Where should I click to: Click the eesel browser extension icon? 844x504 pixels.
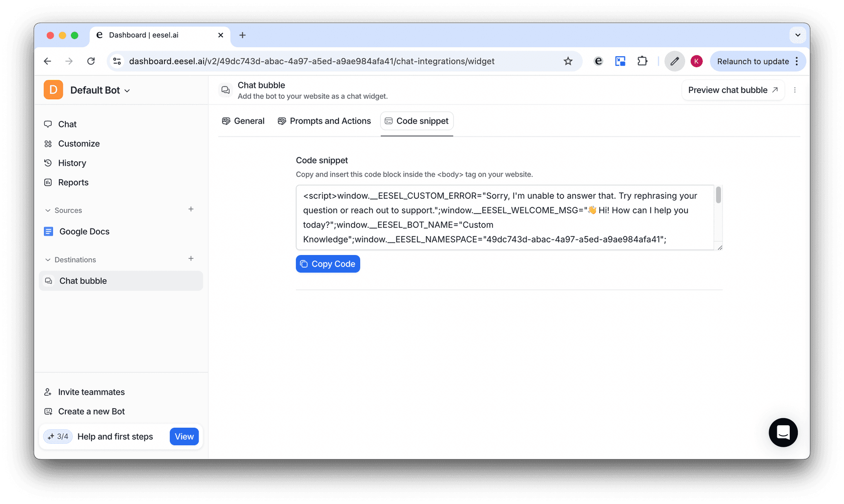tap(598, 61)
